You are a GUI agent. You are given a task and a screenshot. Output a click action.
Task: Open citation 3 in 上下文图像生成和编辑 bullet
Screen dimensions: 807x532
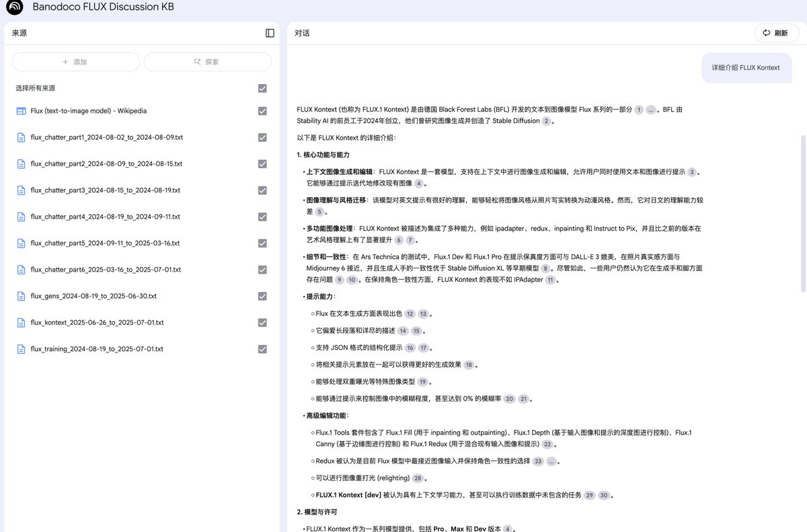[x=691, y=172]
